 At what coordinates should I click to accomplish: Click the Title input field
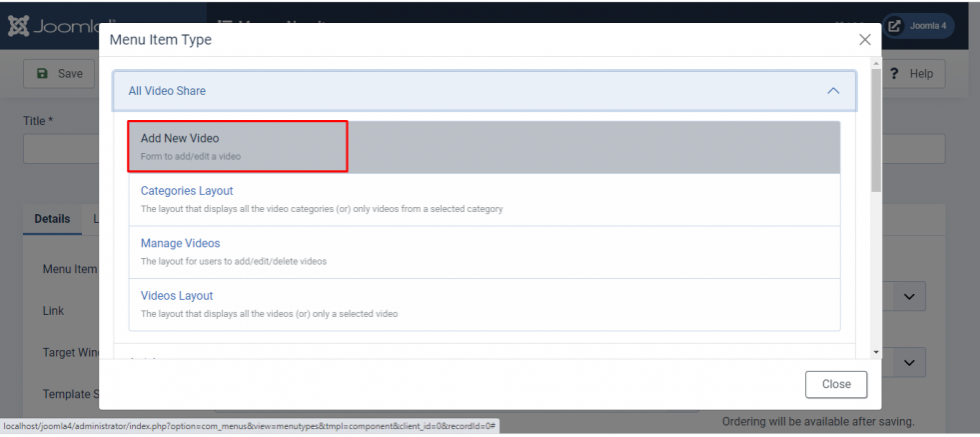click(x=61, y=148)
